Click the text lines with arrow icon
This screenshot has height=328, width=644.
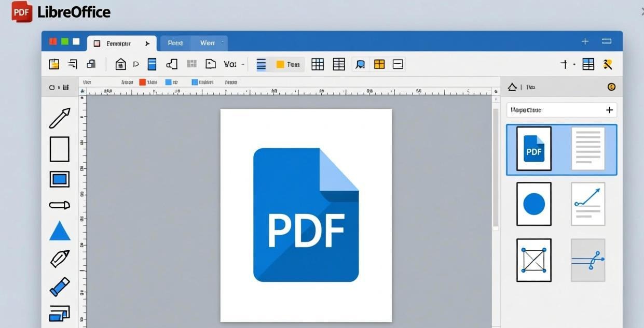(x=73, y=64)
